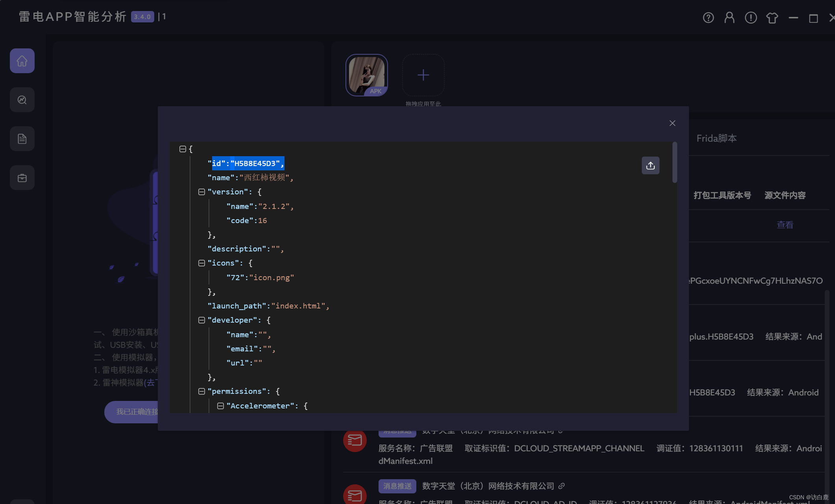Image resolution: width=835 pixels, height=504 pixels.
Task: Collapse the "icons" JSON node
Action: [x=201, y=263]
